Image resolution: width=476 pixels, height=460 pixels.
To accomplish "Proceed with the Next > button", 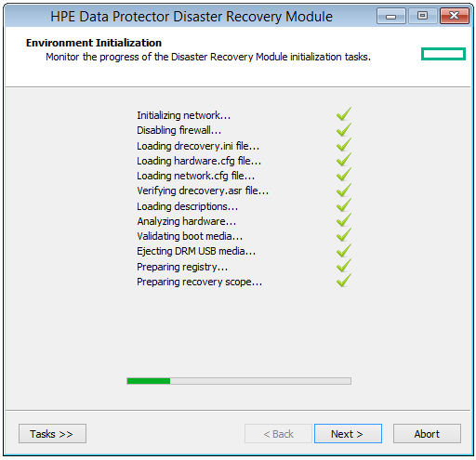I will pyautogui.click(x=348, y=434).
